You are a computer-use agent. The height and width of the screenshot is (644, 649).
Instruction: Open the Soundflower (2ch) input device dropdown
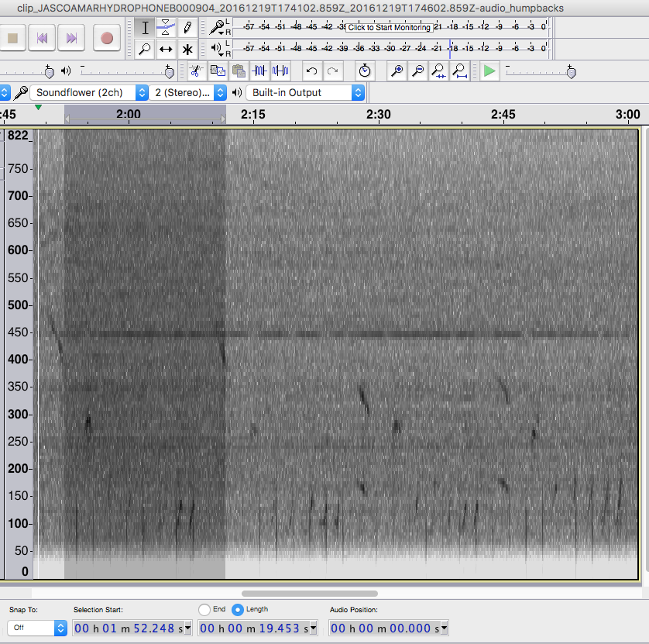pos(88,93)
